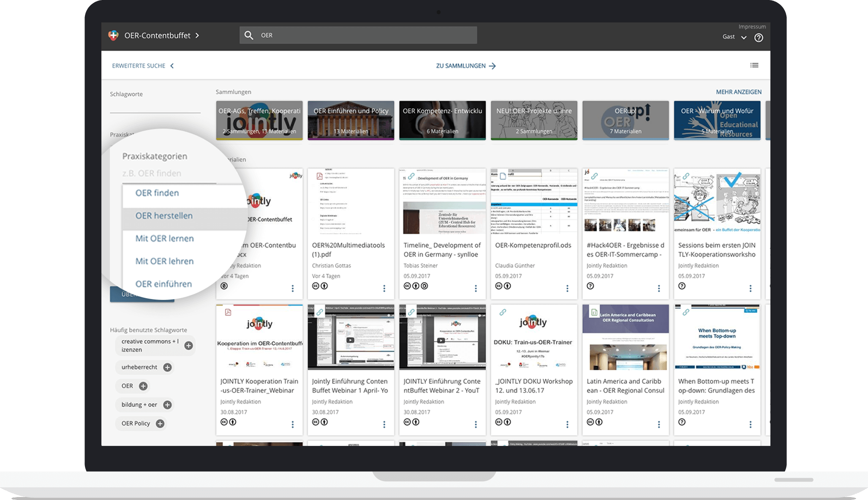Open 'OER Einführen und Policy' collection thumbnail
868x500 pixels.
tap(351, 121)
